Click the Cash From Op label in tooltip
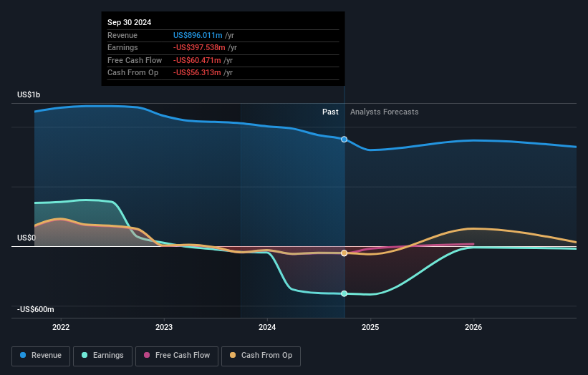The height and width of the screenshot is (375, 588). click(x=132, y=73)
